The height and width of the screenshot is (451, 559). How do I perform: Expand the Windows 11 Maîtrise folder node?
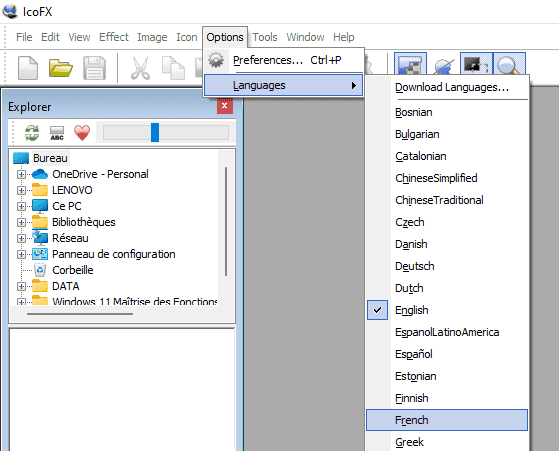click(21, 302)
